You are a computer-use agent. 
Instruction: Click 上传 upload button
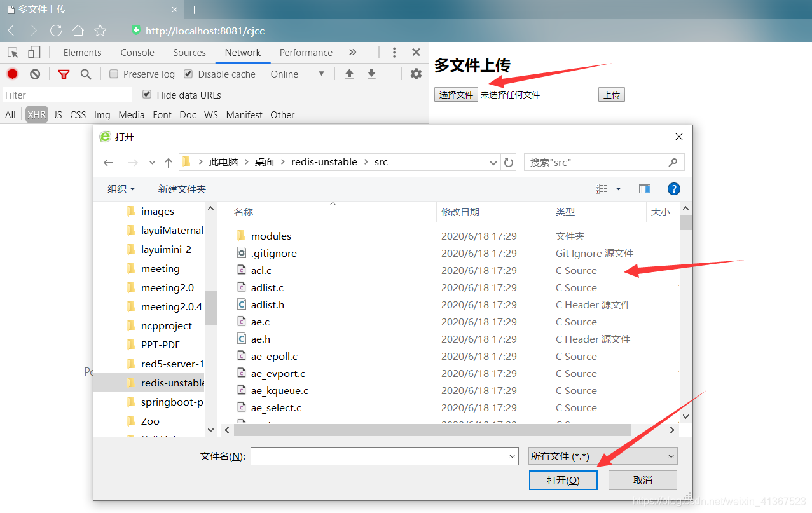612,95
